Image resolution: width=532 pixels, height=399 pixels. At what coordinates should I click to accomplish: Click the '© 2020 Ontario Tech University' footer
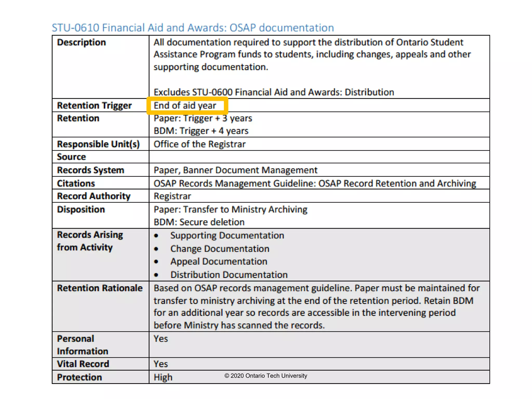(265, 376)
